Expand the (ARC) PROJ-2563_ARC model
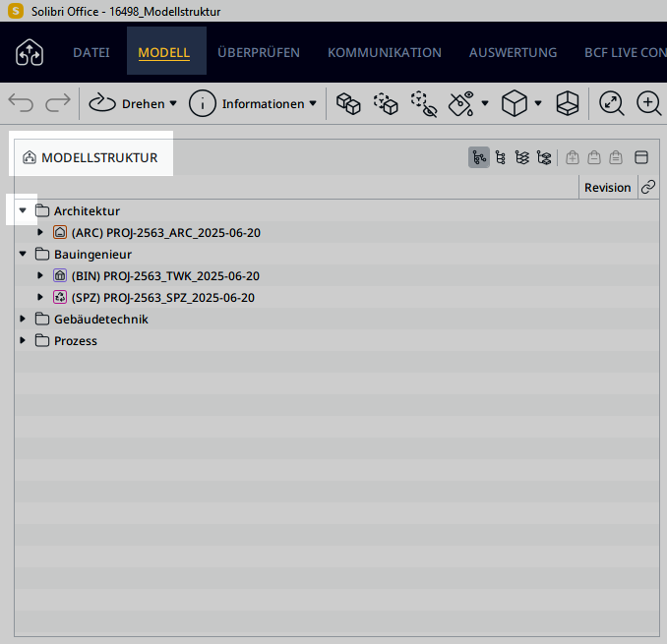The height and width of the screenshot is (644, 667). pos(40,232)
